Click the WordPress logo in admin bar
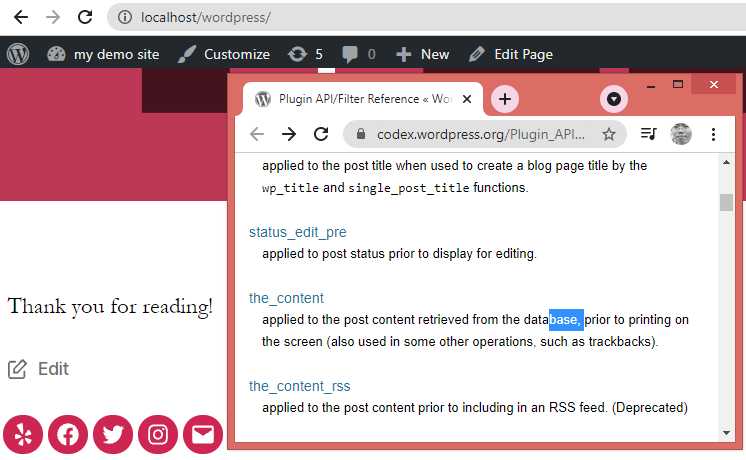Screen dimensions: 746x460 click(x=18, y=54)
